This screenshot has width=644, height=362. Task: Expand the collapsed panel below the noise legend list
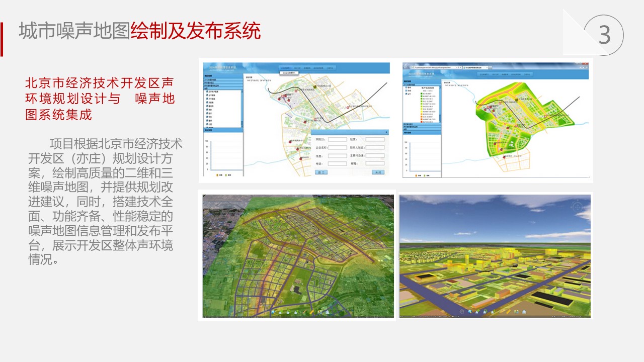(x=422, y=124)
